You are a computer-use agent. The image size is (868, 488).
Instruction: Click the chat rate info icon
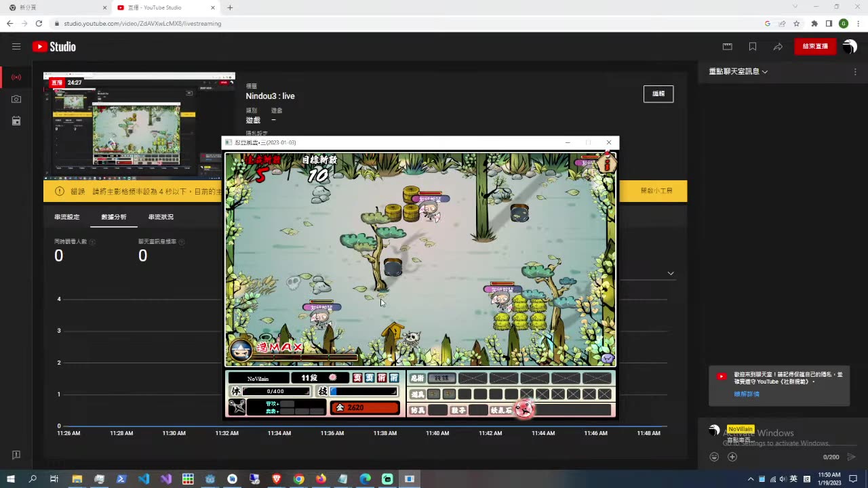(x=181, y=242)
